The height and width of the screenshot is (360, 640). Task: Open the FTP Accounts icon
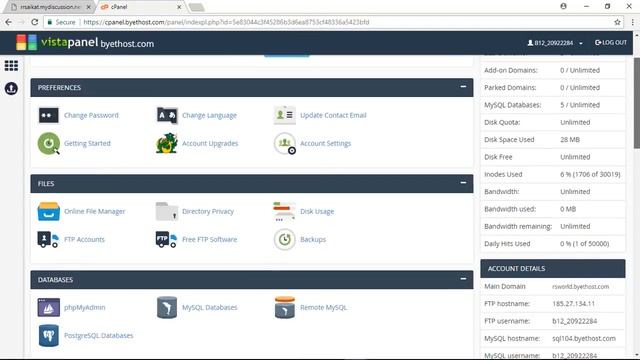pyautogui.click(x=48, y=240)
